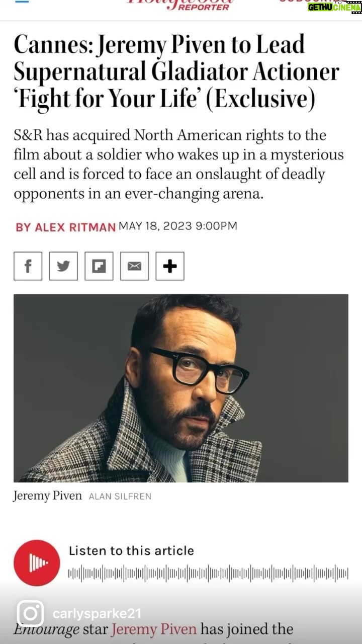Share the article via Flipboard icon
The width and height of the screenshot is (362, 644).
[99, 266]
